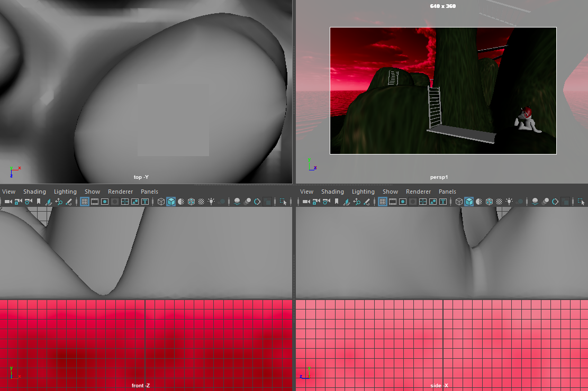588x391 pixels.
Task: Click Isolate Select icon in side panel
Action: pos(581,202)
